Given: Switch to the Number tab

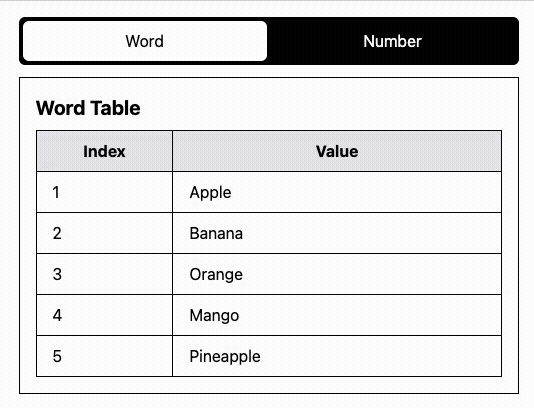Looking at the screenshot, I should click(x=392, y=41).
